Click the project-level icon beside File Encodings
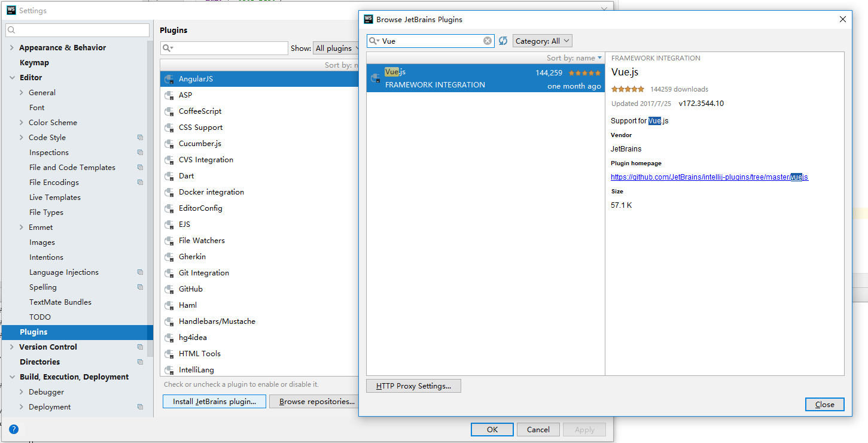 (140, 183)
